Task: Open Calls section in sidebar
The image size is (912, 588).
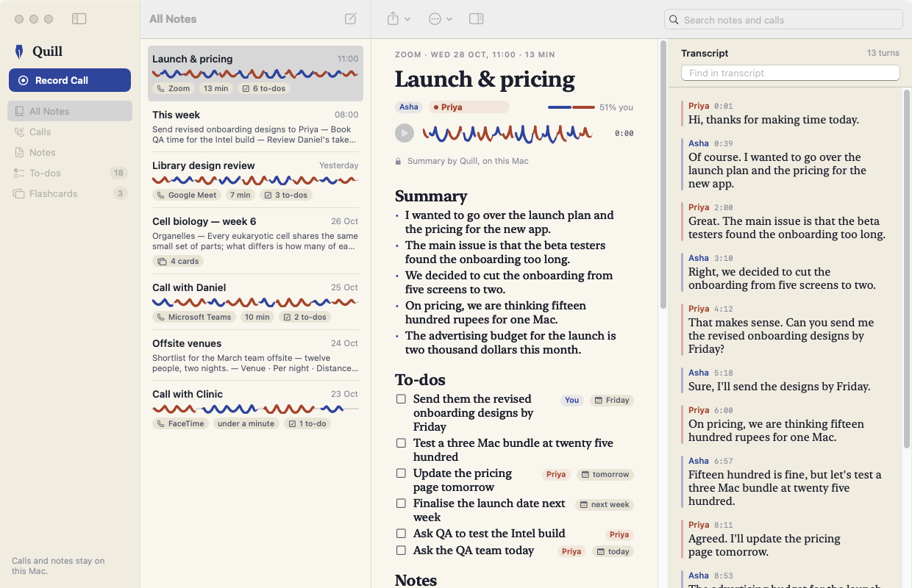Action: tap(70, 132)
